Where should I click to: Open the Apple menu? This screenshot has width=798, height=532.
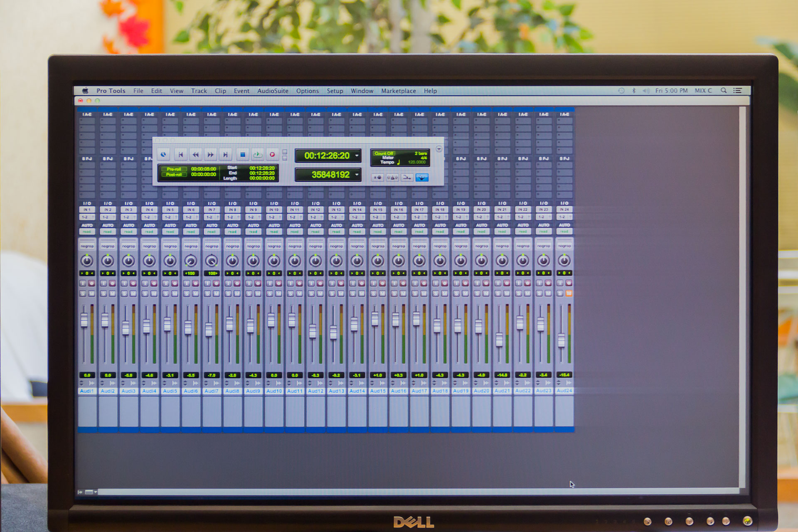[x=85, y=91]
